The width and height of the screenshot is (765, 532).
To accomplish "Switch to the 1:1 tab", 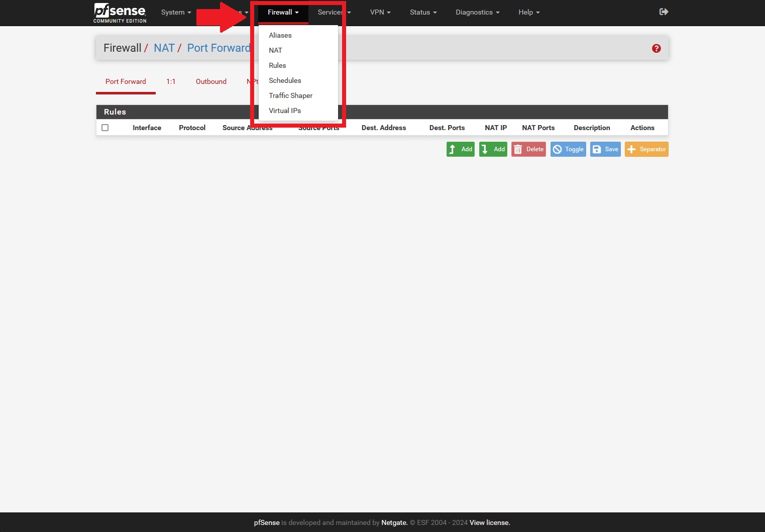I will (171, 81).
